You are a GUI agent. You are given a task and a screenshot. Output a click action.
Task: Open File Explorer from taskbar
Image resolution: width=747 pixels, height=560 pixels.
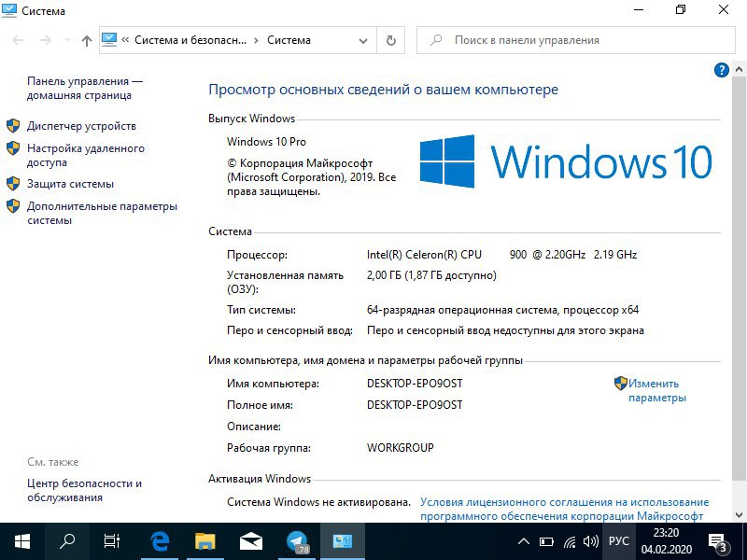pos(205,541)
